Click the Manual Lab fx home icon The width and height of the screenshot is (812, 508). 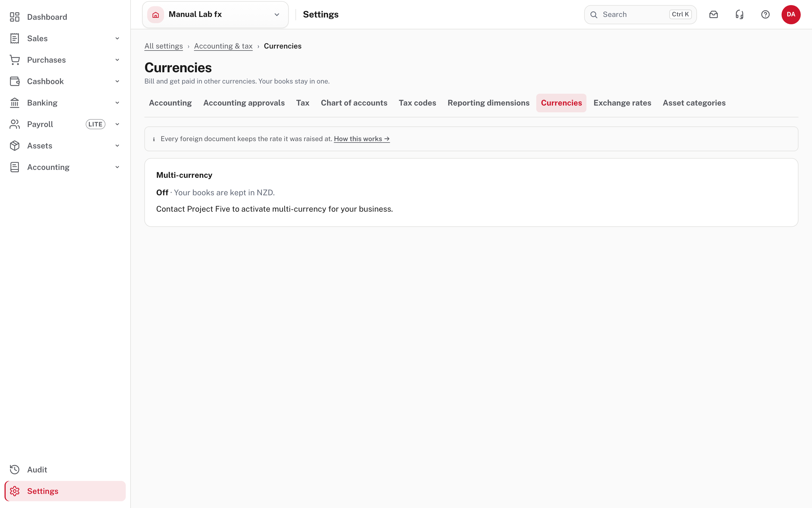pos(156,15)
